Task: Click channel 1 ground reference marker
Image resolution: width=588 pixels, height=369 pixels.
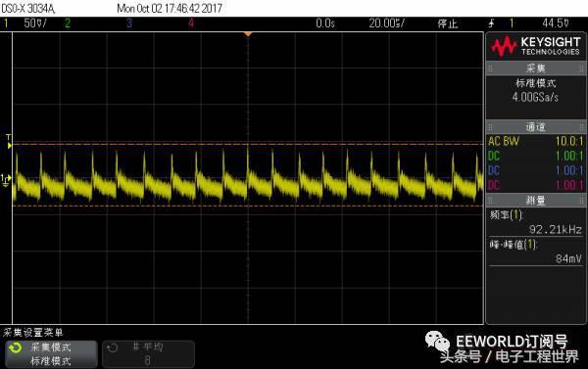Action: point(6,180)
